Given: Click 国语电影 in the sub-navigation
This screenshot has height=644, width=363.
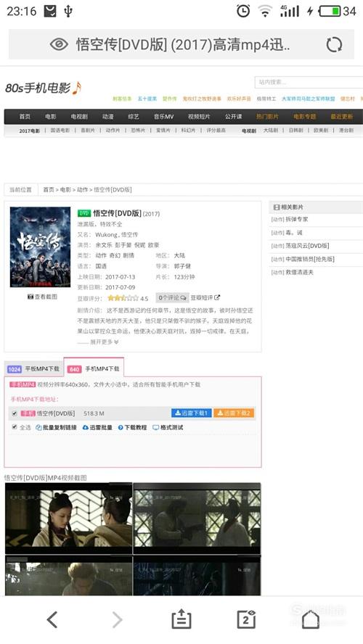Looking at the screenshot, I should (x=60, y=131).
